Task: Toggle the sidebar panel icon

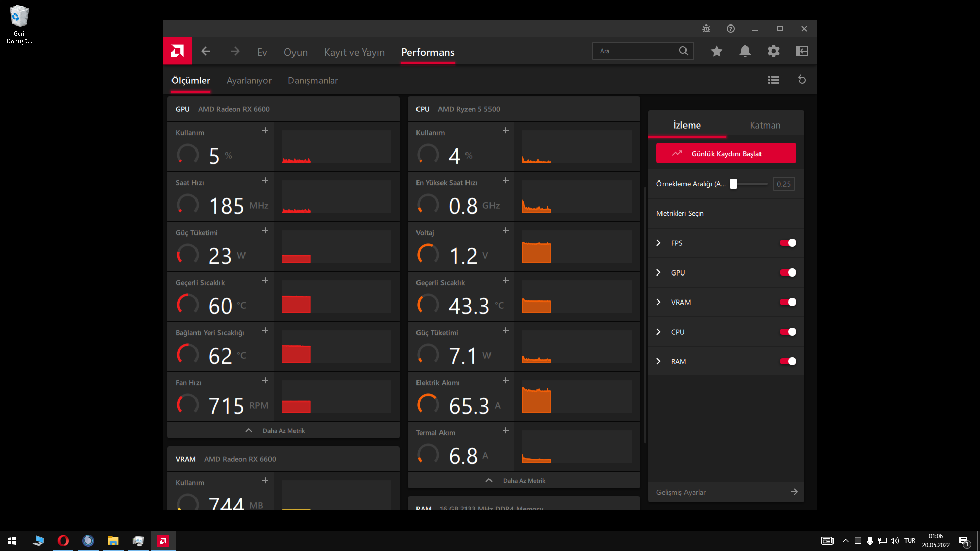Action: (x=802, y=51)
